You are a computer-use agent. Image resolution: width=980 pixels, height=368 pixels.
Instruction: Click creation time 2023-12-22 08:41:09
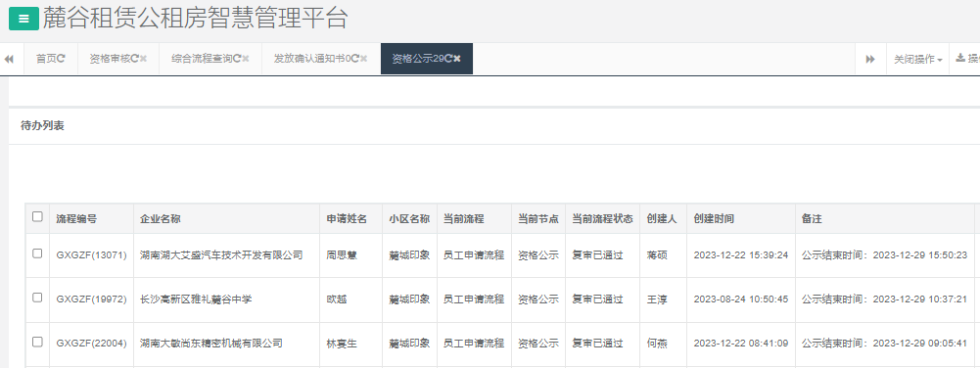pos(740,343)
